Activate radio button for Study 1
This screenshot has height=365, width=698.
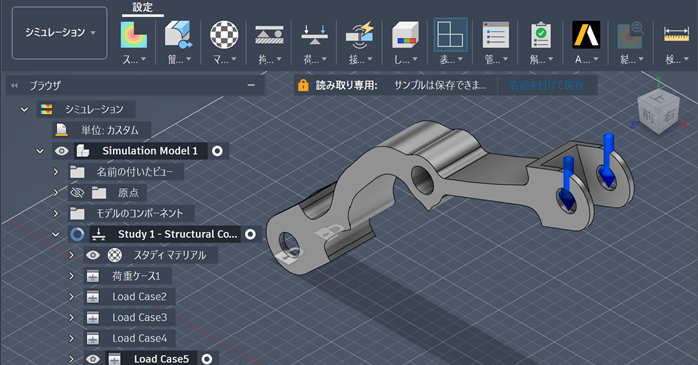(251, 234)
